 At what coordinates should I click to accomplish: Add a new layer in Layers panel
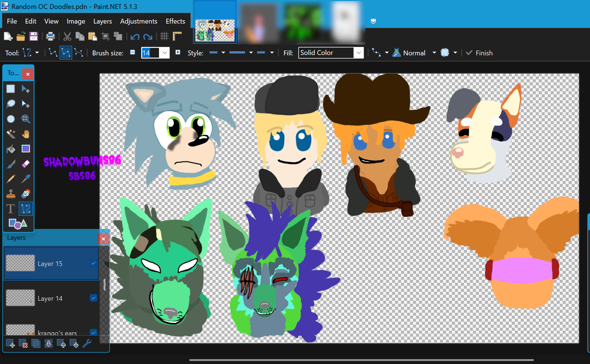pyautogui.click(x=10, y=343)
